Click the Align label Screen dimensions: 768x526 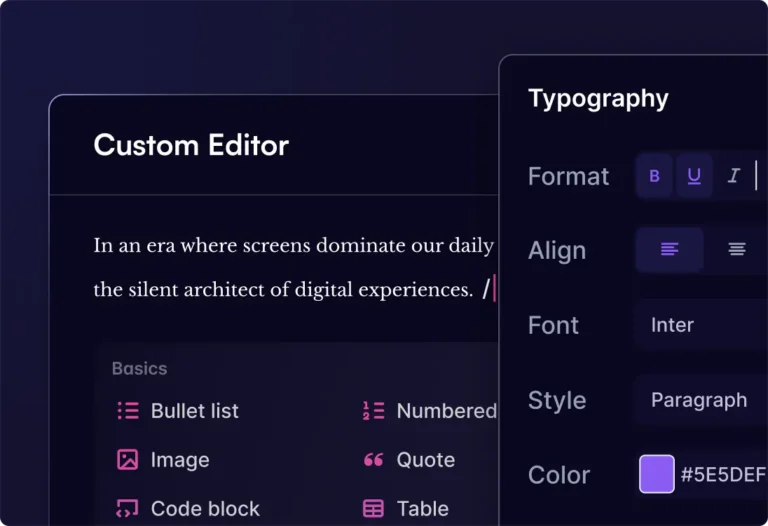pyautogui.click(x=557, y=251)
